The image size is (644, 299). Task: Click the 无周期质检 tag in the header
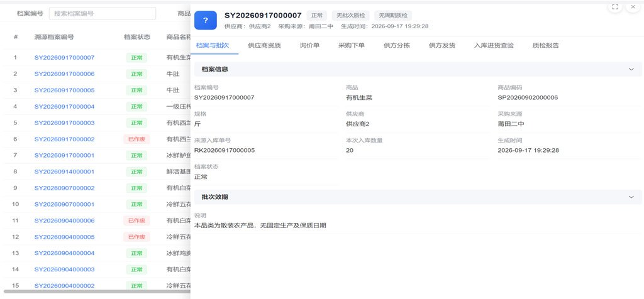click(393, 16)
